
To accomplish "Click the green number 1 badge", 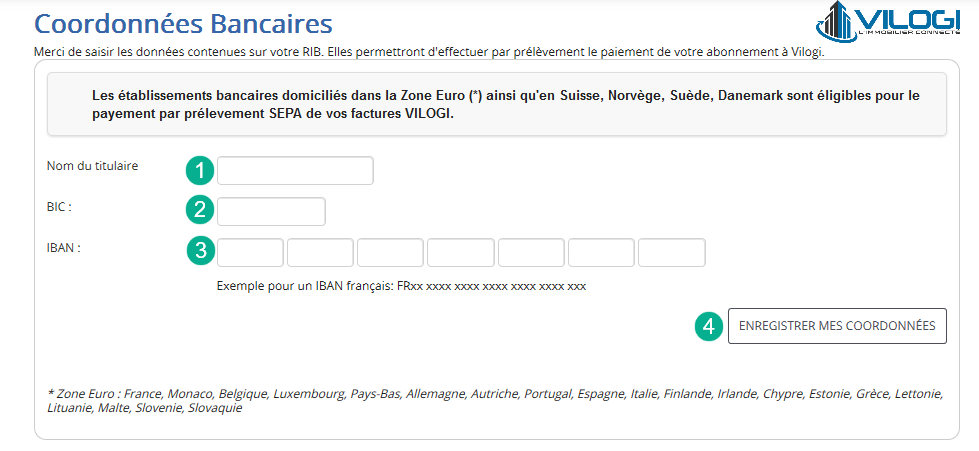I will 200,171.
